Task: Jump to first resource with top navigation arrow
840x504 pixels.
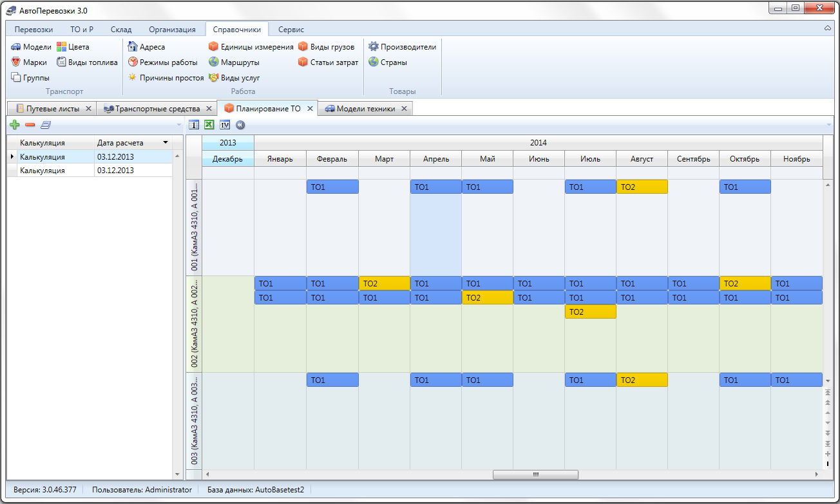Action: pyautogui.click(x=828, y=391)
